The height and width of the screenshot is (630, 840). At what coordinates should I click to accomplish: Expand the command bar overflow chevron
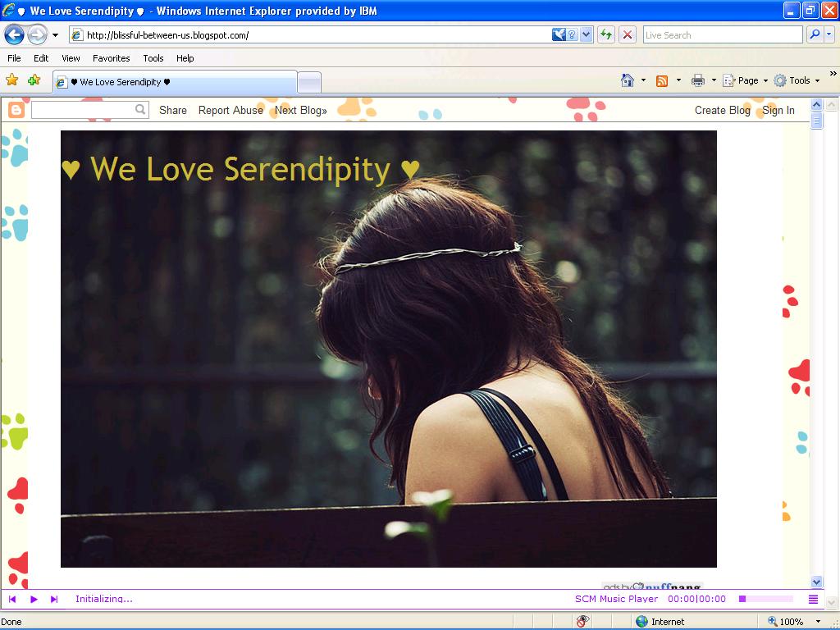point(833,74)
